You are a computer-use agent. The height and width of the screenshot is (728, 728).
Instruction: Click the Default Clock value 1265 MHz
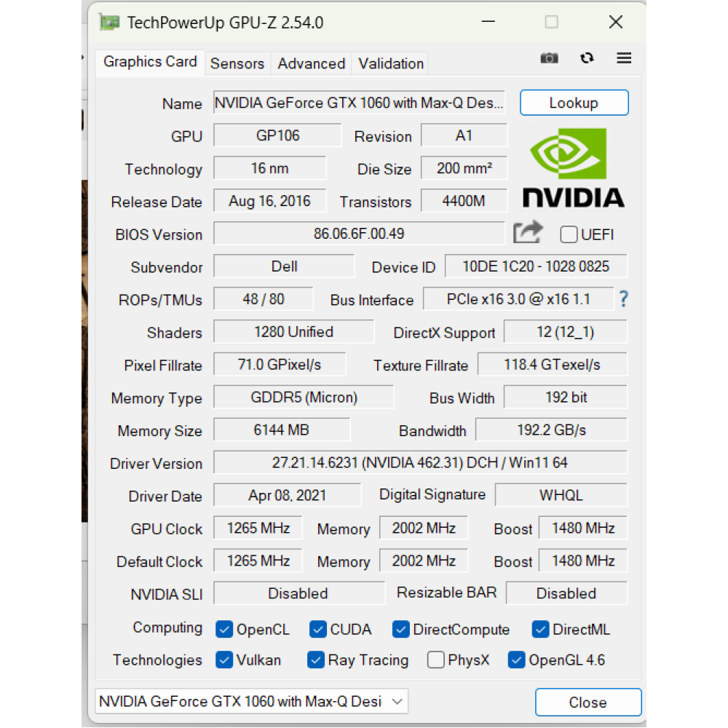click(x=258, y=561)
